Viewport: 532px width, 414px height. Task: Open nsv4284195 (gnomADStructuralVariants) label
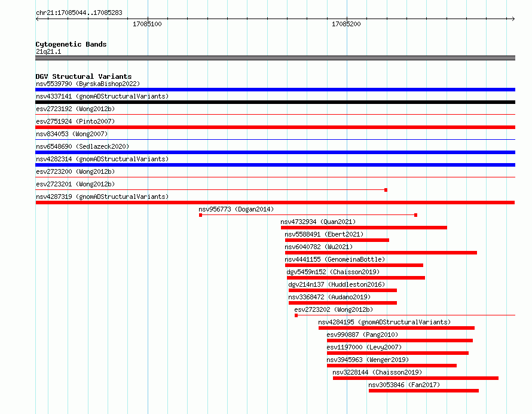click(x=384, y=322)
